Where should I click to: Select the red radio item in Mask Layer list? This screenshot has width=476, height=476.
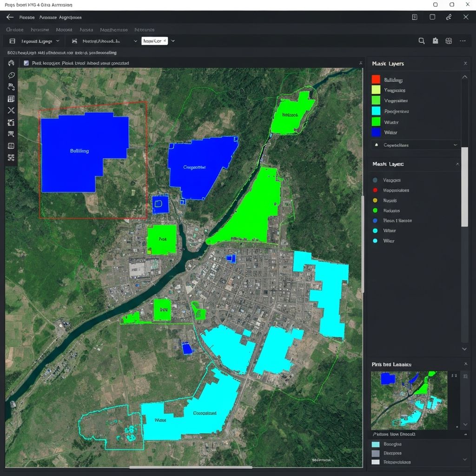[x=375, y=190]
